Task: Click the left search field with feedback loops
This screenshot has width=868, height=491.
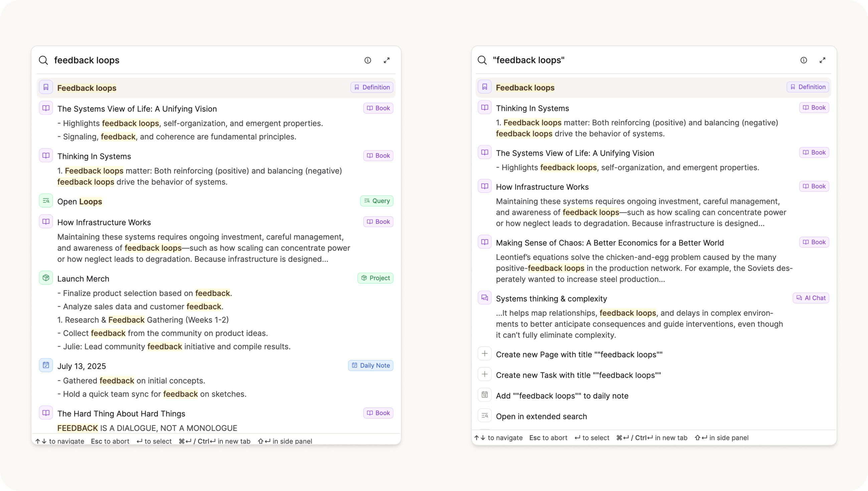Action: 87,60
